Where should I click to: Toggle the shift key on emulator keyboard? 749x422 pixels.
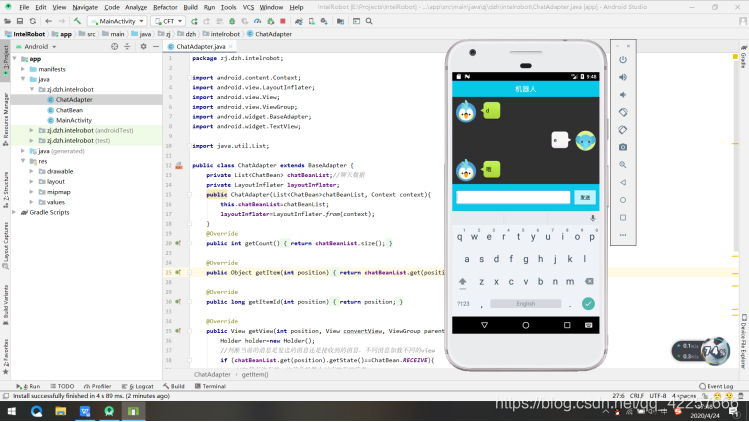click(x=462, y=282)
